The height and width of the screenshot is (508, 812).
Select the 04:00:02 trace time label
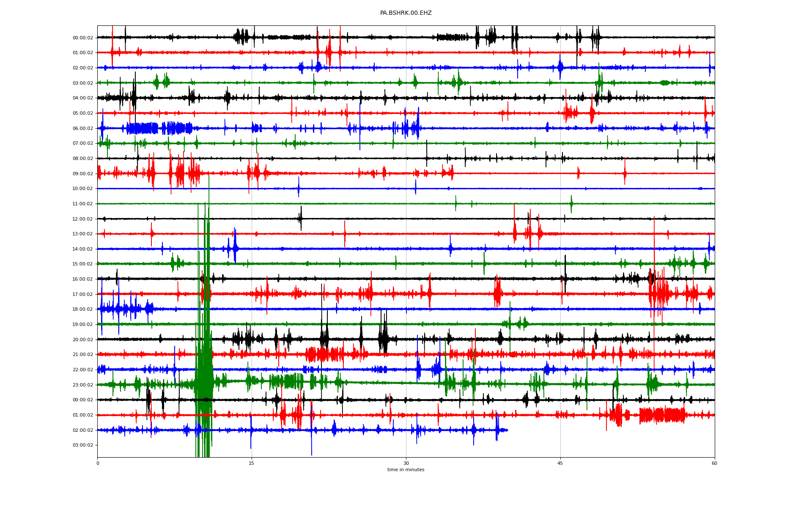[x=83, y=98]
